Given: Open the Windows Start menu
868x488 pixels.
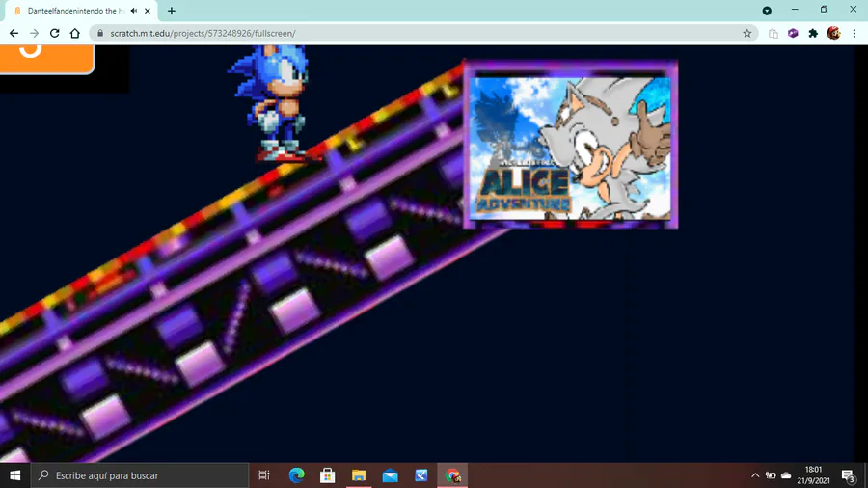Looking at the screenshot, I should (x=14, y=475).
